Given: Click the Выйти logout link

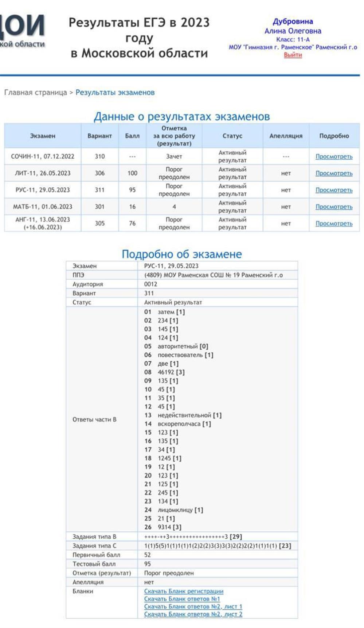Looking at the screenshot, I should click(293, 55).
